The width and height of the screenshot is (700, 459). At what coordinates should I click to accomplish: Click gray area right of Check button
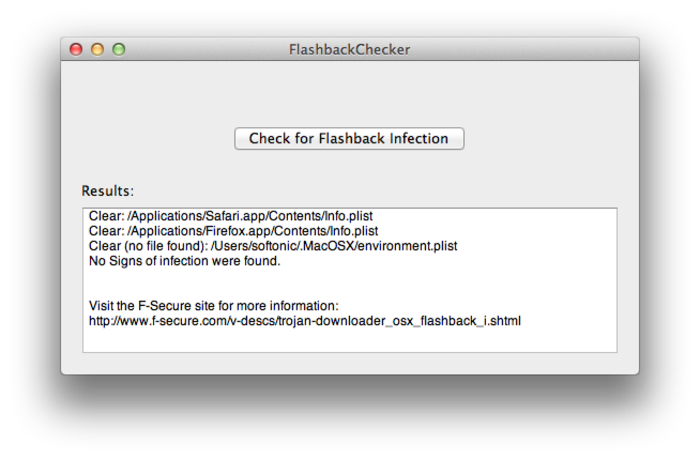coord(550,139)
